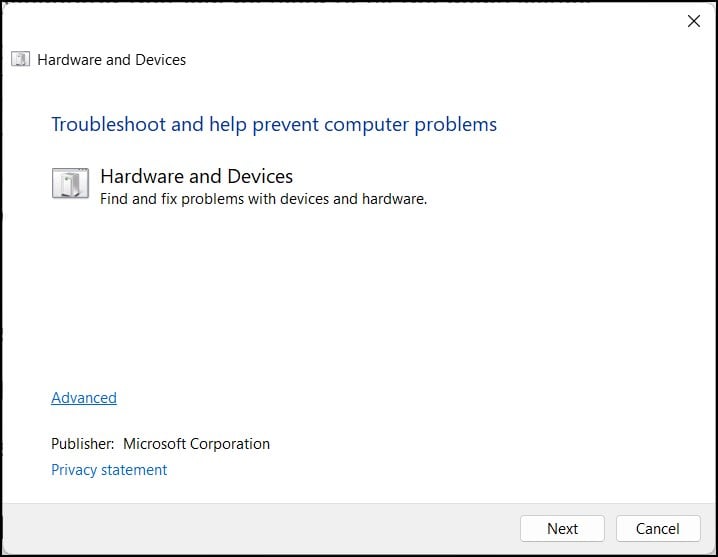Click the "Find and fix problems" description
The height and width of the screenshot is (557, 718).
(263, 199)
